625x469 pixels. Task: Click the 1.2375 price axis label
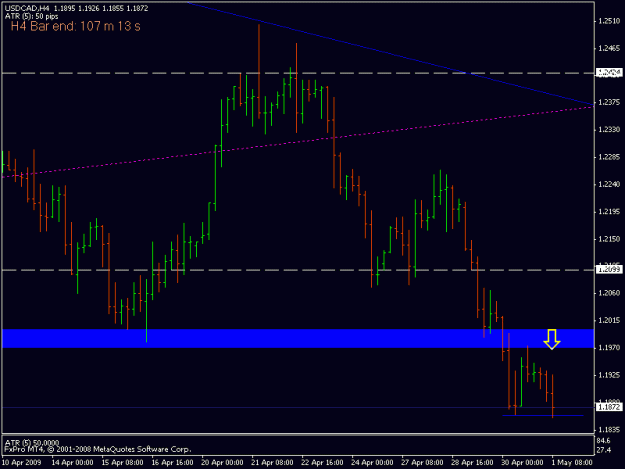[x=609, y=102]
